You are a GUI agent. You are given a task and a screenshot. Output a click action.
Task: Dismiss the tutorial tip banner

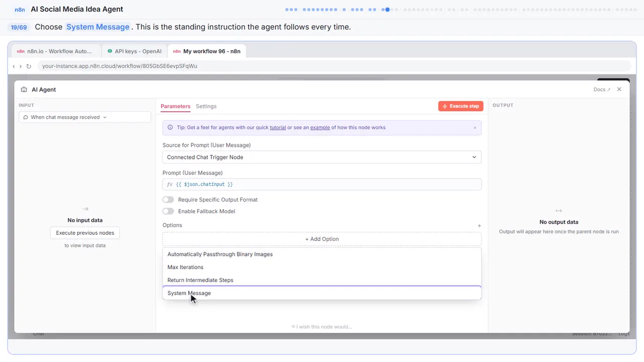pos(474,128)
